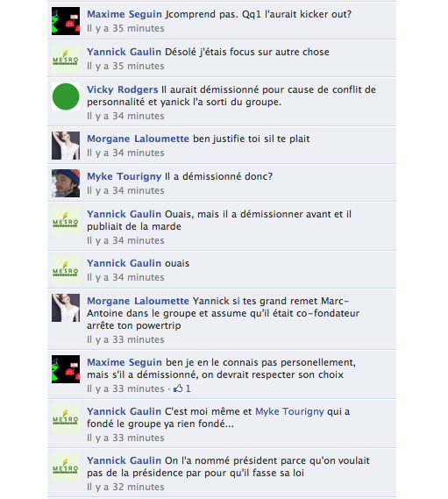Click Yannick Gaulin's name on 'C'est moi même' comment
This screenshot has width=448, height=499.
(124, 411)
